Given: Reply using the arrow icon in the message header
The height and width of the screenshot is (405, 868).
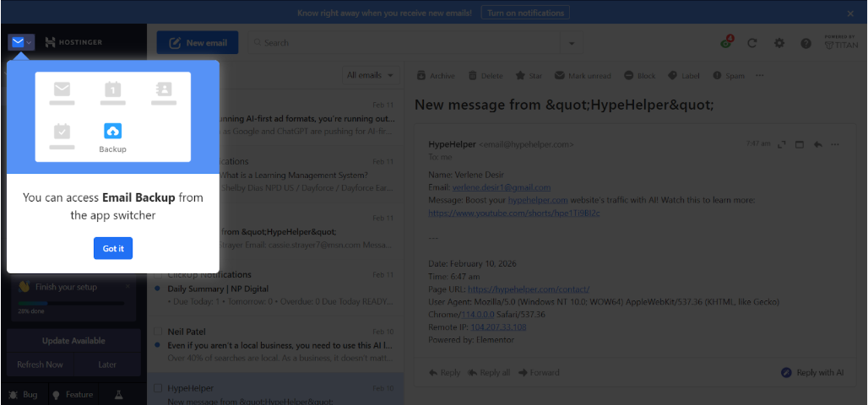Looking at the screenshot, I should point(817,144).
